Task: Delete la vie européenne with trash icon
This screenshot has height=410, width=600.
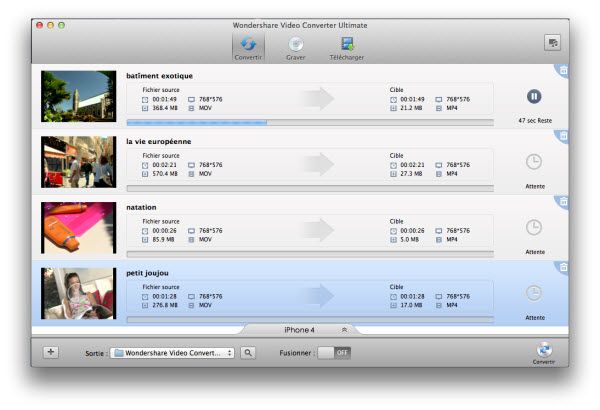Action: tap(563, 136)
